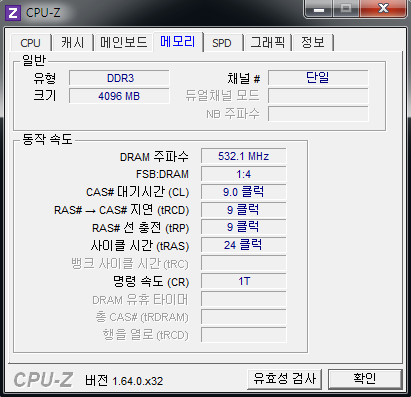Select the 메모리 tab
Screen dimensions: 411x397
[178, 42]
